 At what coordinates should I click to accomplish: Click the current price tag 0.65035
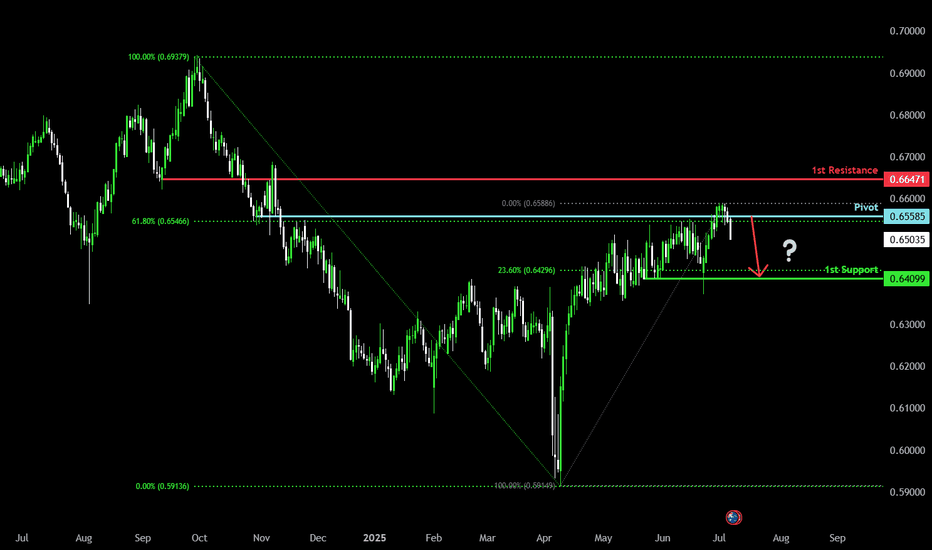[x=906, y=240]
